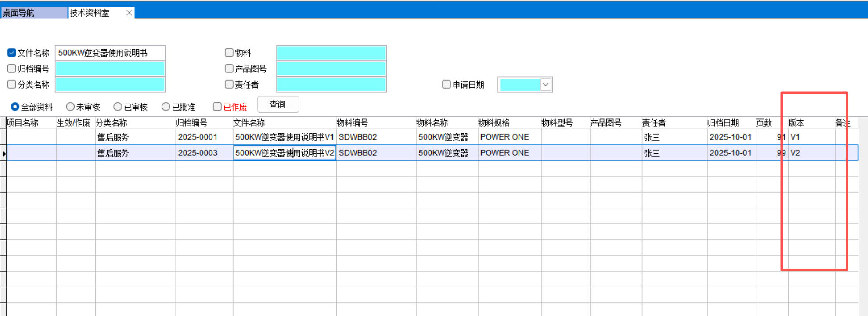
Task: Focus the 责任者 text field
Action: click(x=331, y=84)
